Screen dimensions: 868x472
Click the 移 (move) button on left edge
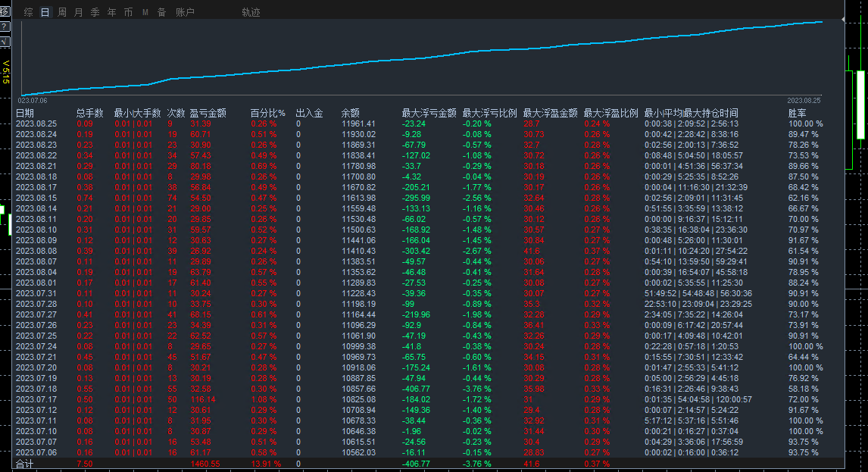[x=5, y=11]
